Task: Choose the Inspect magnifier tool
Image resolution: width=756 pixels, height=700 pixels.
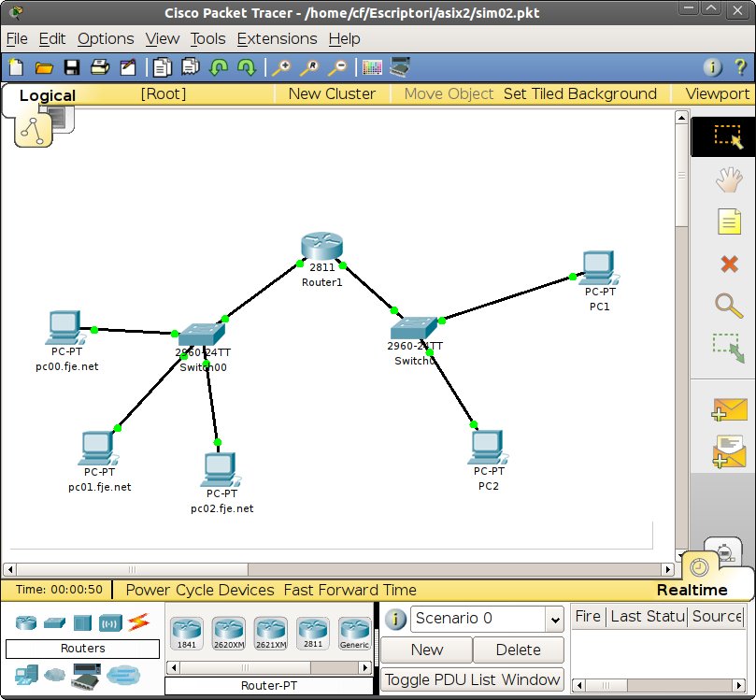Action: point(729,306)
